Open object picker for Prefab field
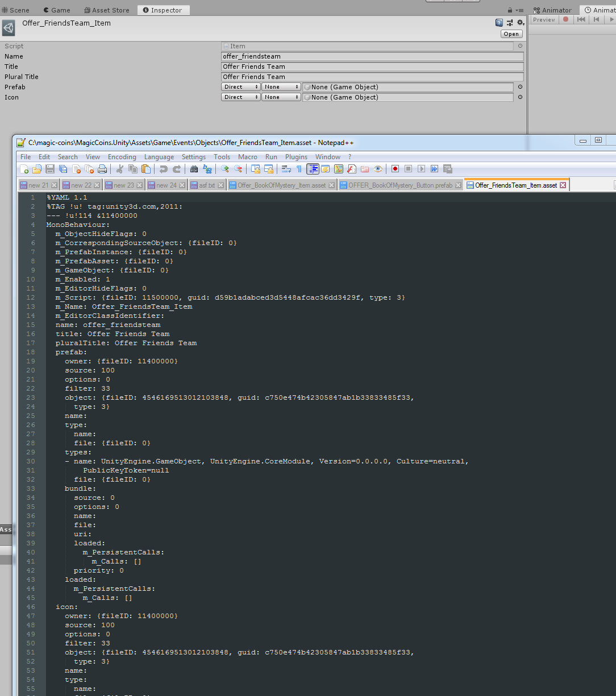 [x=520, y=87]
